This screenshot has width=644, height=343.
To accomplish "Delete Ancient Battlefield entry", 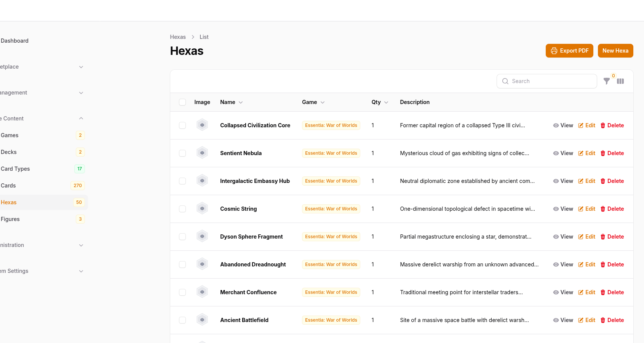I will pyautogui.click(x=612, y=320).
